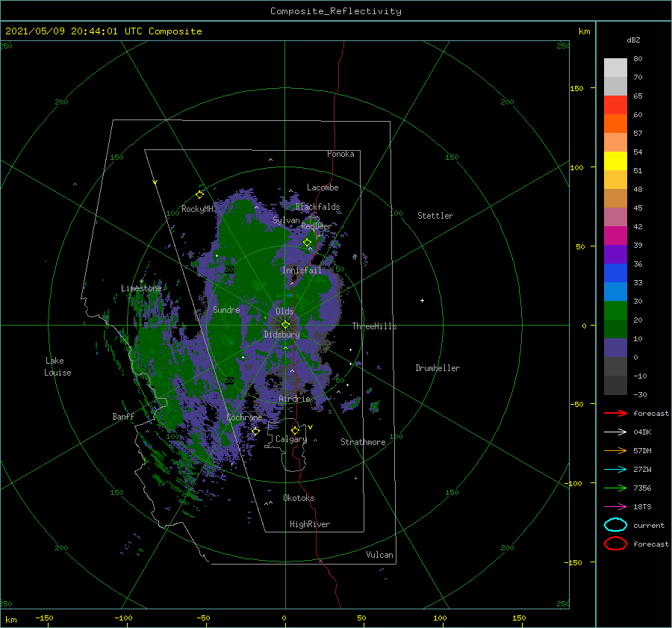Viewport: 672px width, 628px height.
Task: Click the 04DK legend label
Action: tap(642, 432)
